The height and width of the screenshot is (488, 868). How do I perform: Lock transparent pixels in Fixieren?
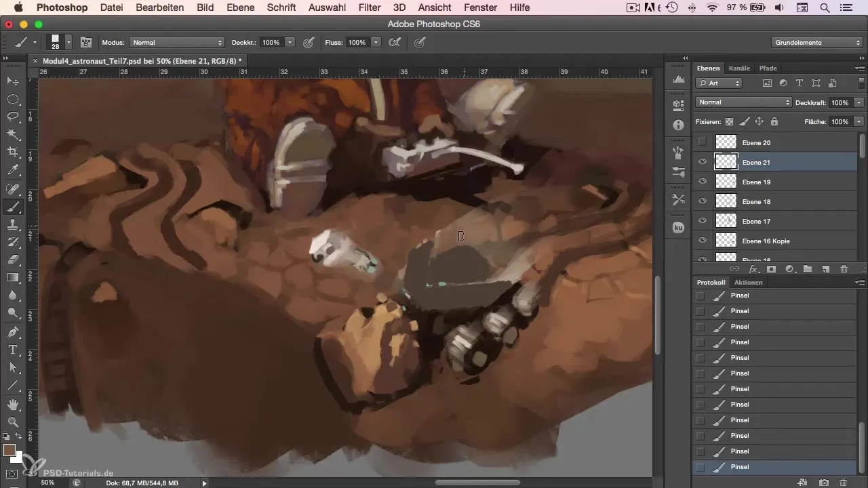tap(730, 122)
